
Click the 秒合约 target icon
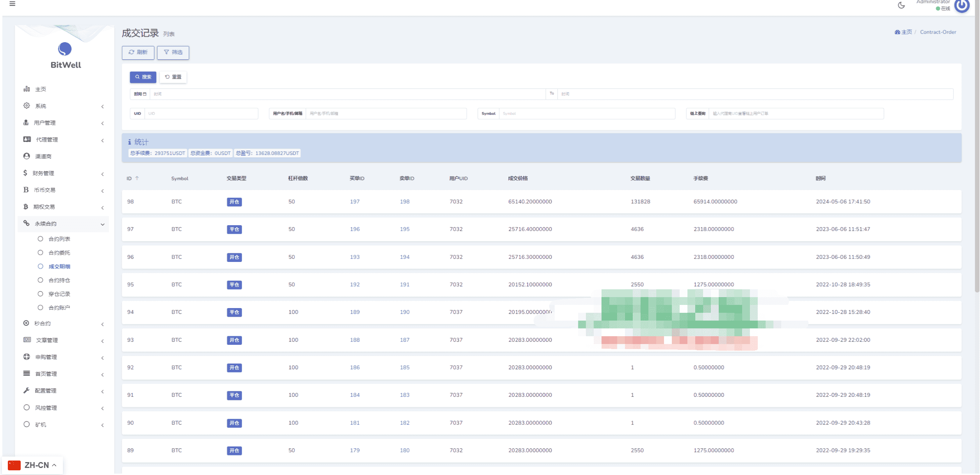26,323
